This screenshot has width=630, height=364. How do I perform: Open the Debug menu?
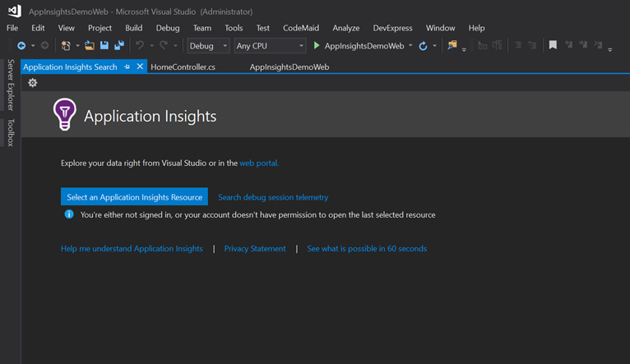pyautogui.click(x=168, y=28)
